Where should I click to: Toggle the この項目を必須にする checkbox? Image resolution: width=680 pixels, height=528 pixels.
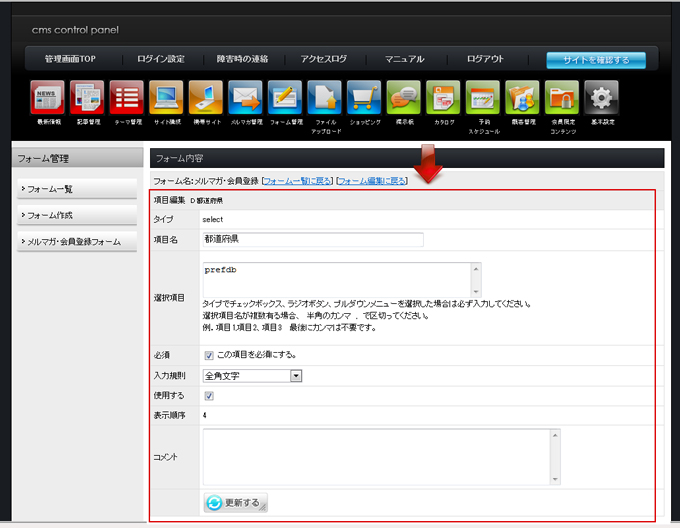coord(209,354)
